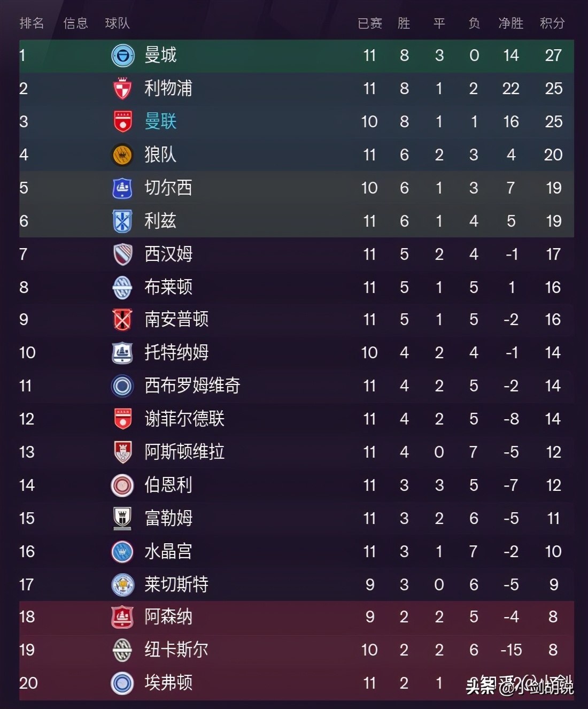Click the Leeds (利兹) club crest

tap(122, 221)
